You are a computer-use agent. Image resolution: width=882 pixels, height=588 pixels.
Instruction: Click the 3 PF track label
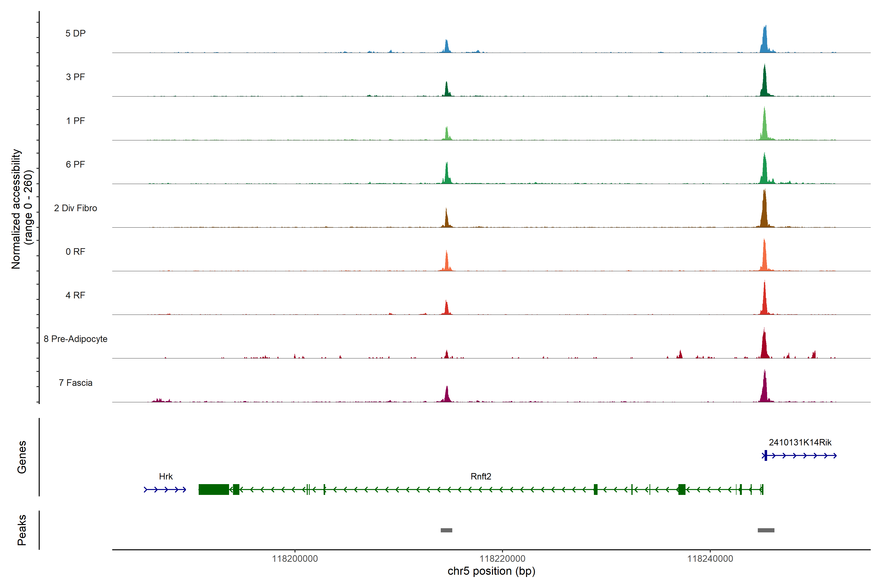[x=75, y=77]
